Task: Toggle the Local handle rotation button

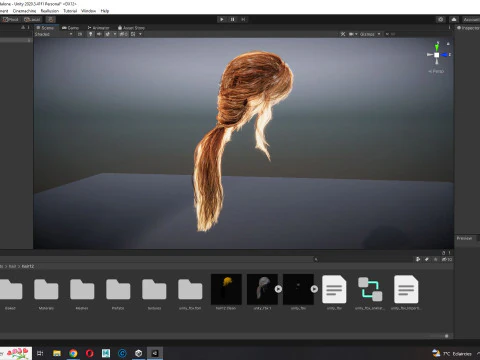Action: 32,19
